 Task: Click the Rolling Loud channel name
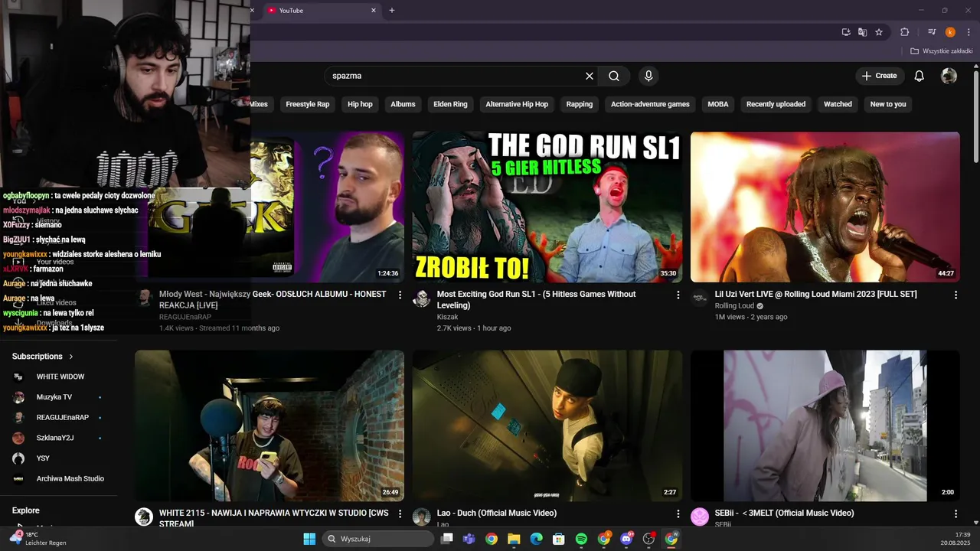pyautogui.click(x=734, y=306)
